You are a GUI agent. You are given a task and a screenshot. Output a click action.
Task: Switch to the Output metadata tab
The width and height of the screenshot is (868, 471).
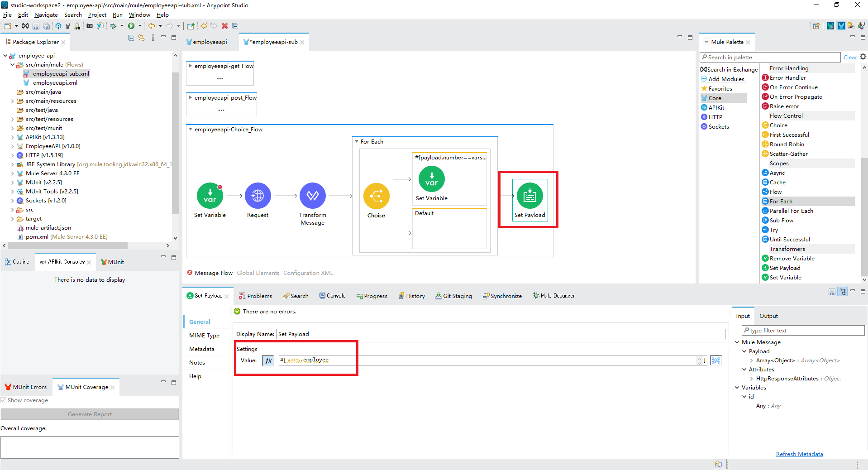768,316
